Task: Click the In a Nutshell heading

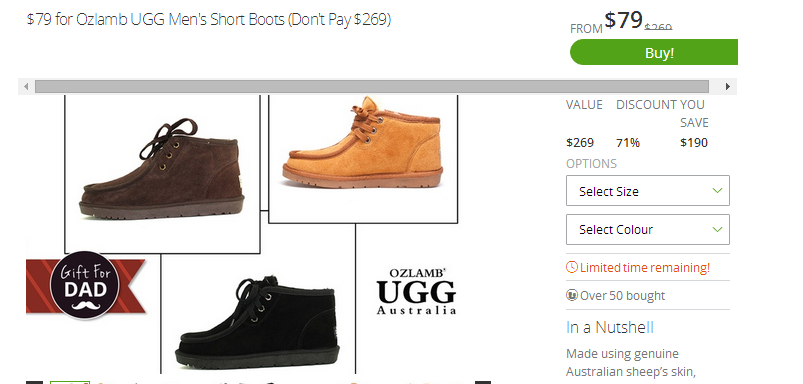Action: 610,327
